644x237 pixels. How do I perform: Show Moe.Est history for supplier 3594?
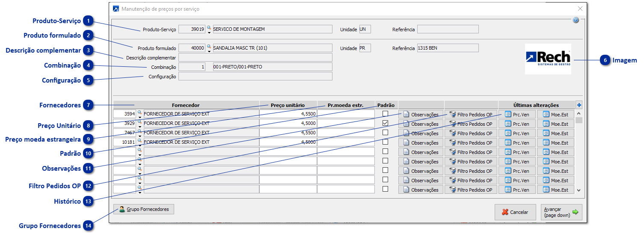(555, 115)
